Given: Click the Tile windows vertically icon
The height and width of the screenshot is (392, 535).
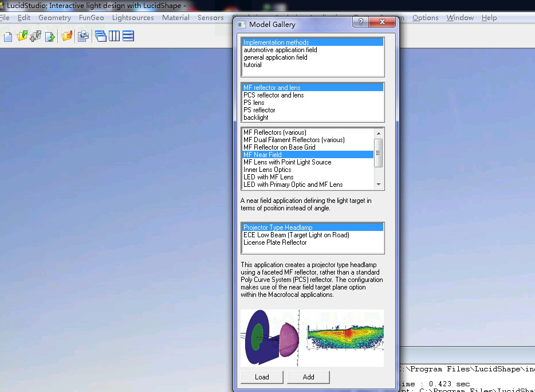Looking at the screenshot, I should 115,36.
